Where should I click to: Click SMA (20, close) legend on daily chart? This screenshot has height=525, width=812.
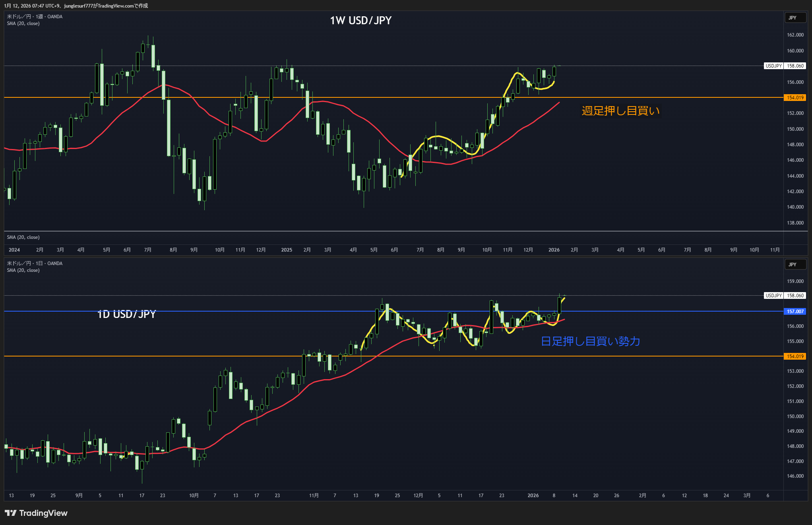pyautogui.click(x=23, y=270)
